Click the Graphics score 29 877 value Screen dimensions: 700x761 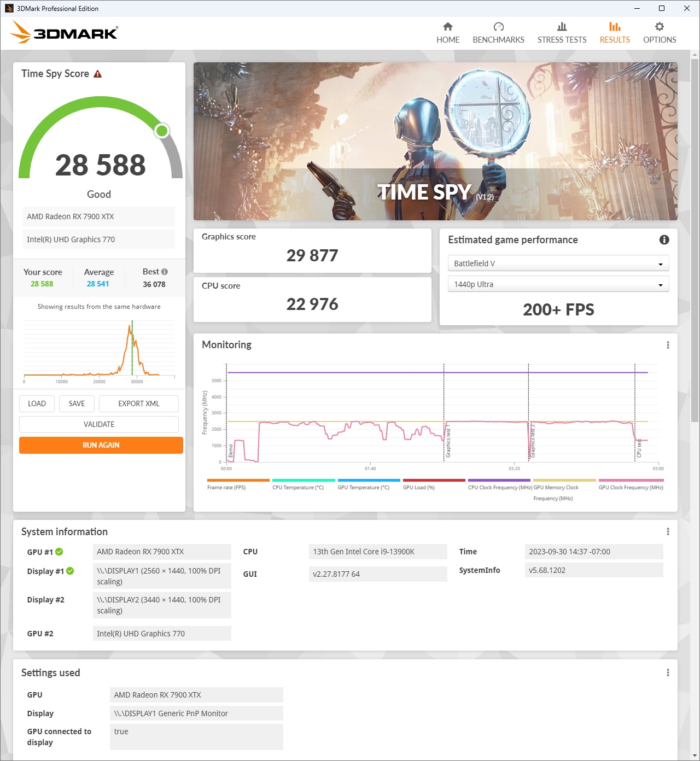coord(312,255)
